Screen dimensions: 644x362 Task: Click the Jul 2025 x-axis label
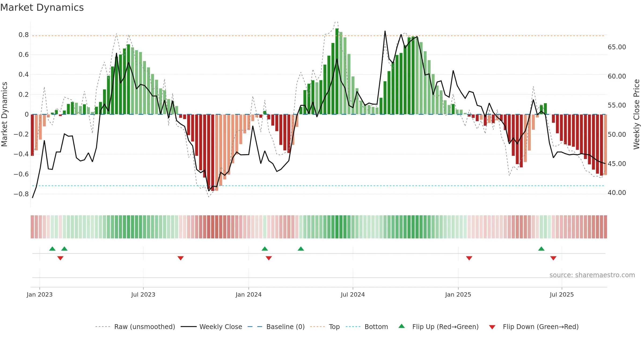(562, 294)
